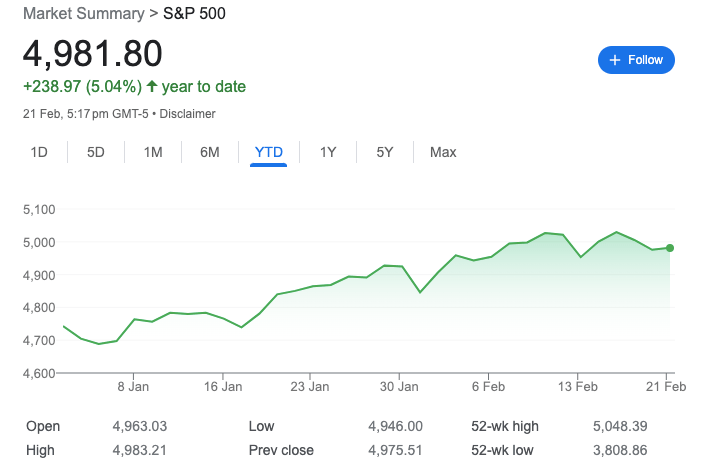Click the active YTD tab
Image resolution: width=710 pixels, height=469 pixels.
point(269,152)
